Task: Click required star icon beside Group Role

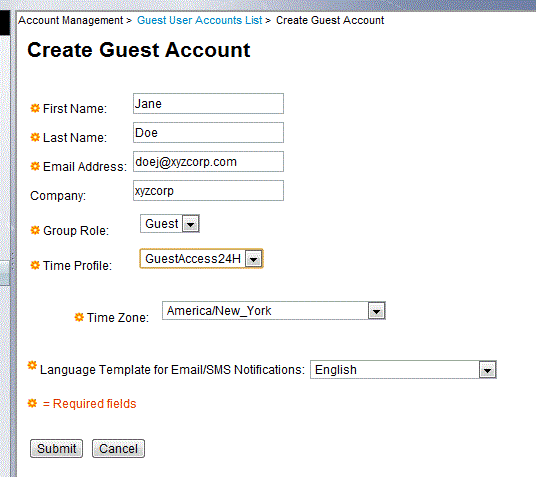Action: click(x=35, y=230)
